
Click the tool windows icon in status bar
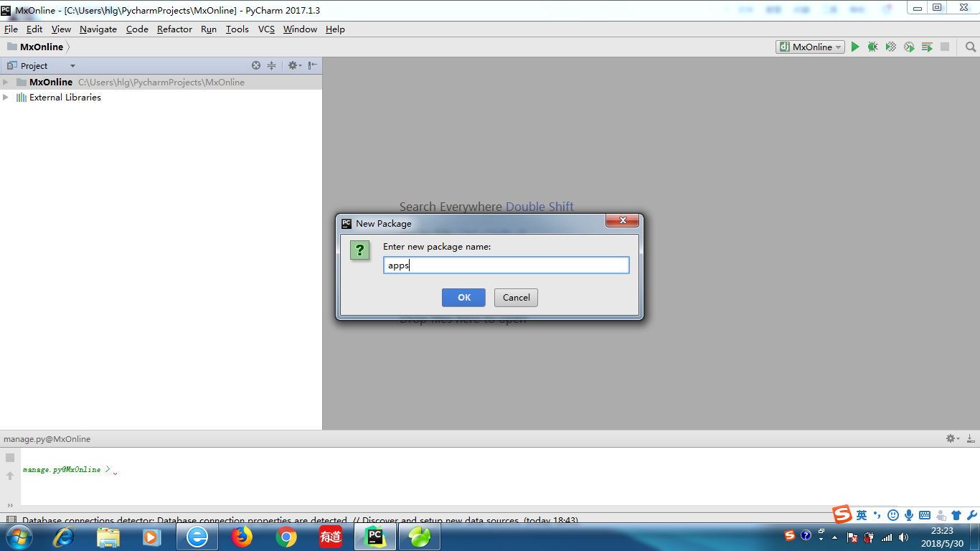click(10, 520)
